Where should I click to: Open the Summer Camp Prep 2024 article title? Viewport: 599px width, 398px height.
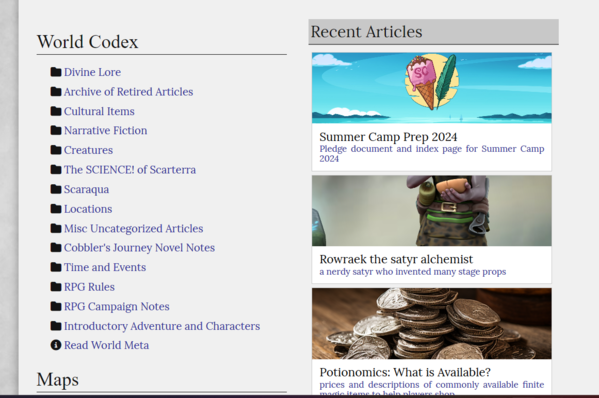point(388,137)
